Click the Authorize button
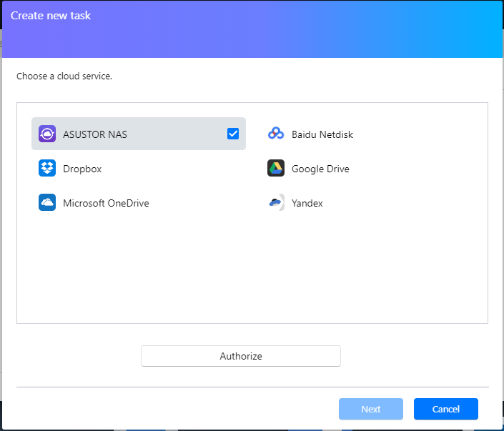504x431 pixels. pyautogui.click(x=241, y=356)
